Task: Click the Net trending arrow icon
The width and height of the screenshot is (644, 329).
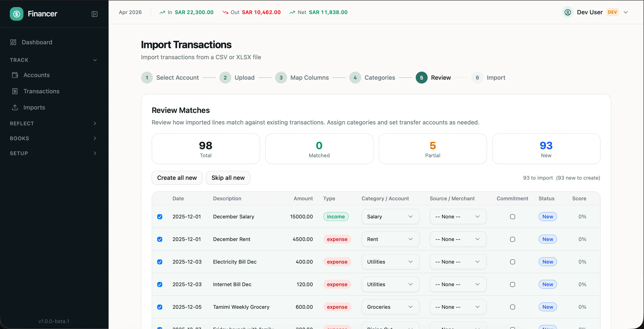Action: 292,12
